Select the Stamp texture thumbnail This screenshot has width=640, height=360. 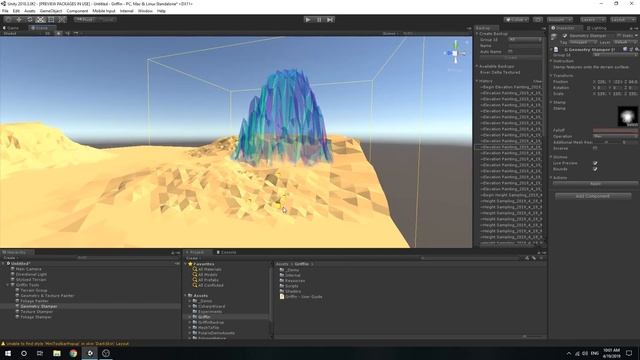tap(628, 116)
